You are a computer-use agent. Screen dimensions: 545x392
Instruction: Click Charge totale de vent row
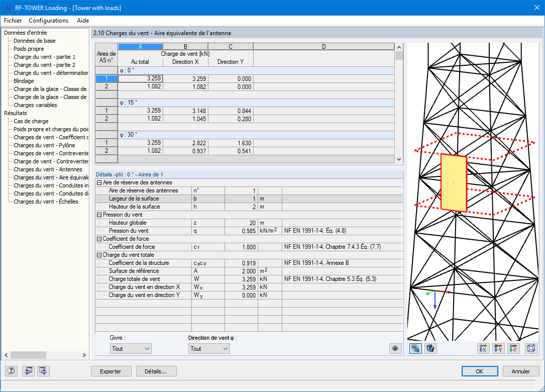pos(249,279)
